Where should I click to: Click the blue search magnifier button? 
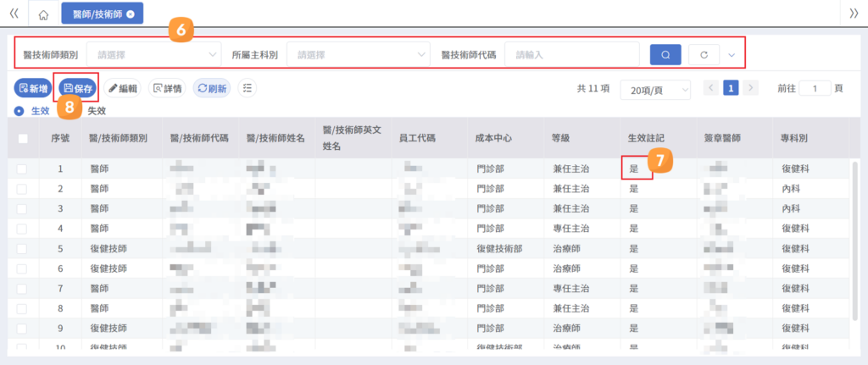(665, 55)
